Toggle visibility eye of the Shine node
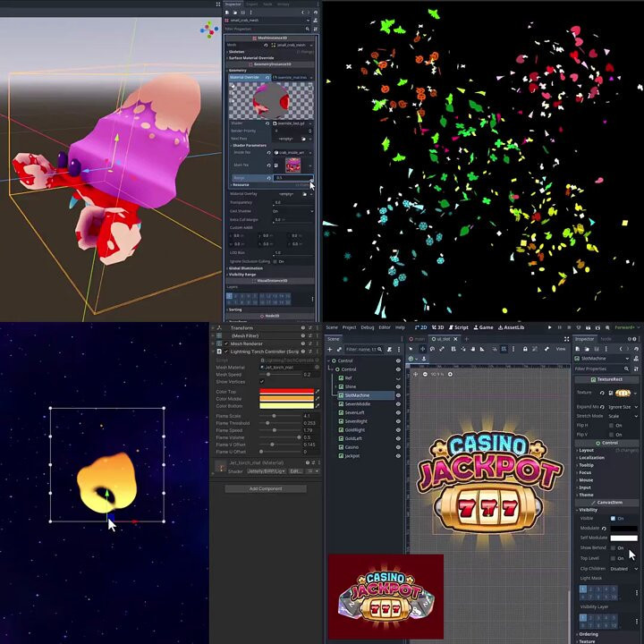 pyautogui.click(x=398, y=386)
